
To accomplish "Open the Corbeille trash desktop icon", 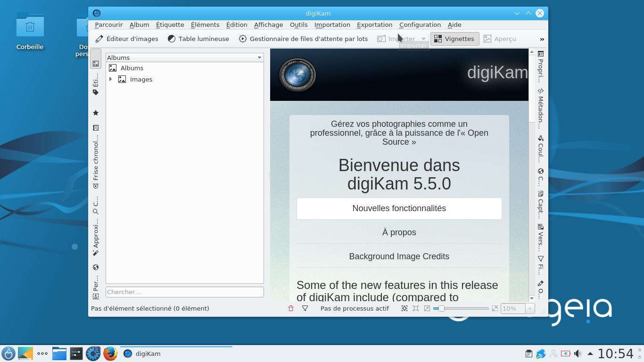I will click(30, 31).
